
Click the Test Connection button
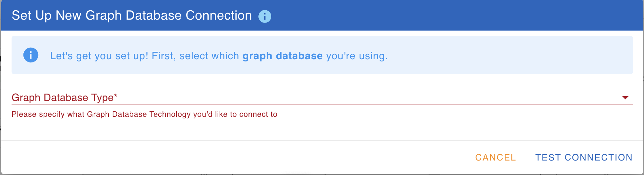pyautogui.click(x=584, y=157)
